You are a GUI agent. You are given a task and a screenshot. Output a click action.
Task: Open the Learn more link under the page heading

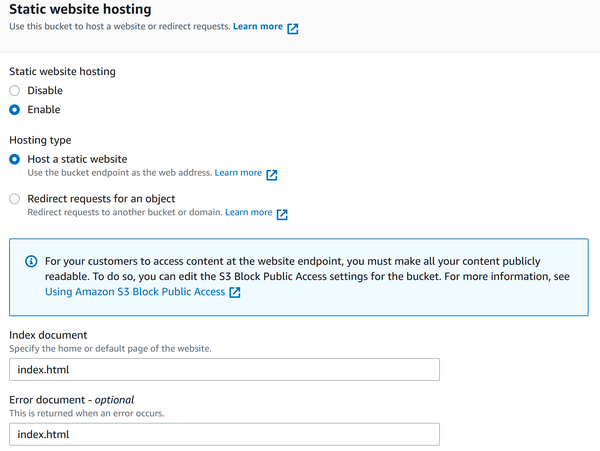(257, 26)
